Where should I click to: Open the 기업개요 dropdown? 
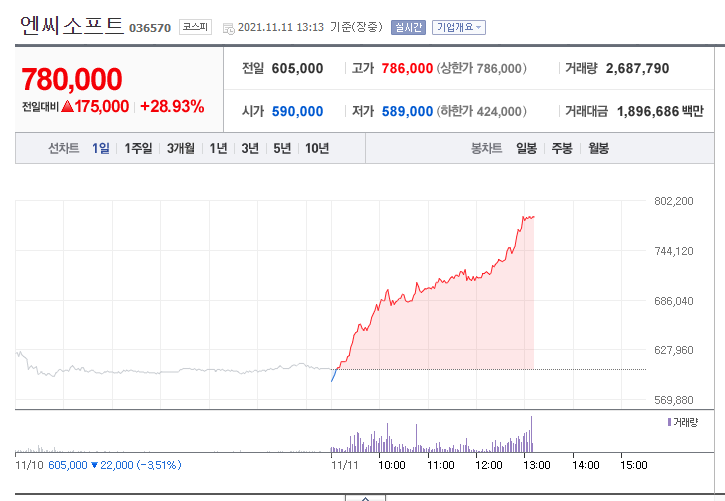458,27
